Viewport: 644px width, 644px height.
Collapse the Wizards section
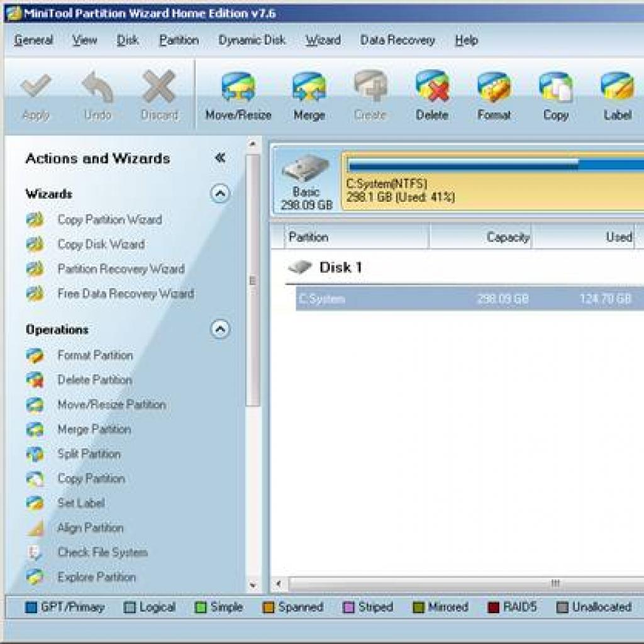click(x=220, y=194)
